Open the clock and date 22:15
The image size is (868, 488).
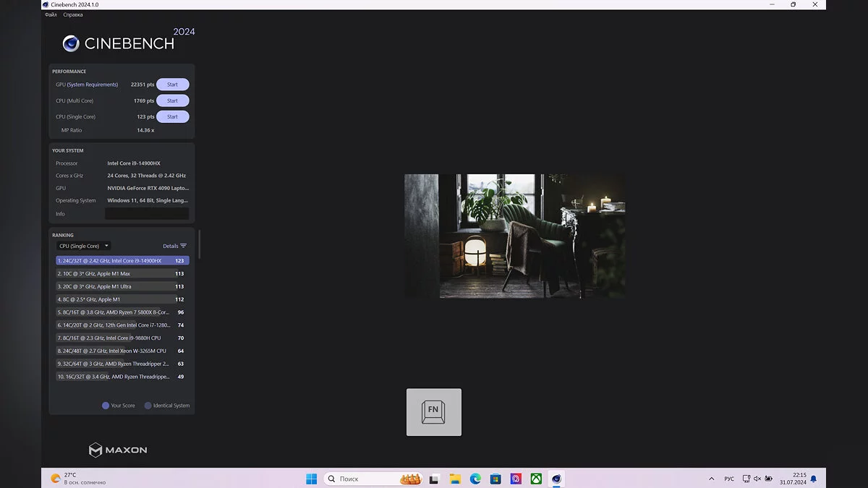pos(793,479)
